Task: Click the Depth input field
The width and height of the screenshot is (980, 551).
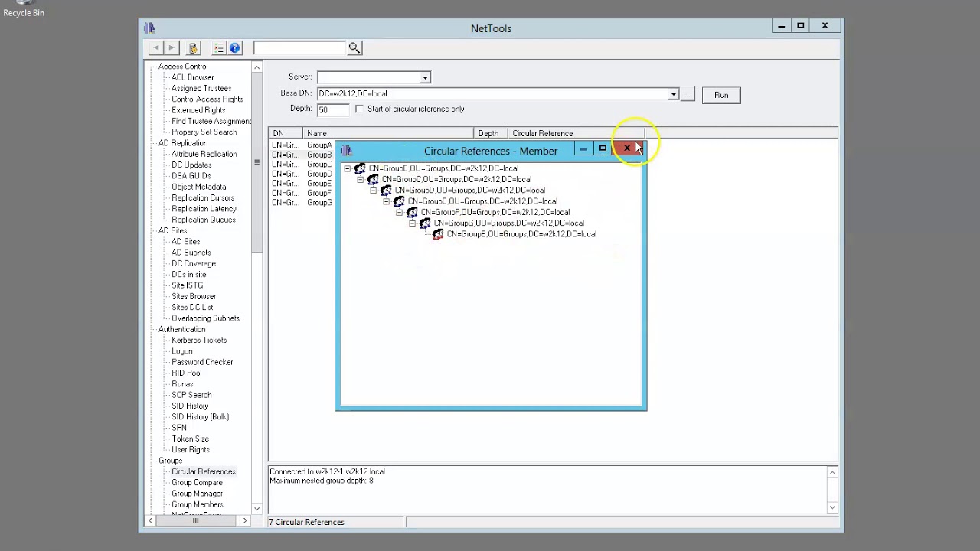Action: (x=333, y=109)
